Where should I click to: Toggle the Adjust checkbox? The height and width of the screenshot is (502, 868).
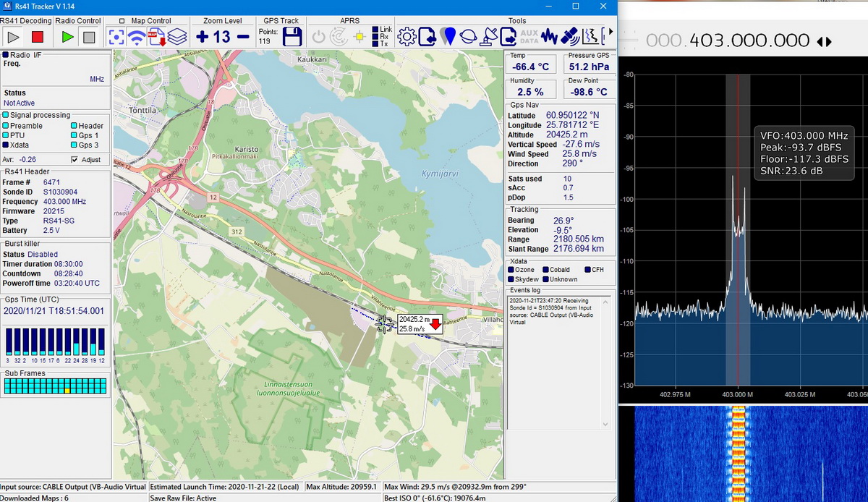point(75,160)
